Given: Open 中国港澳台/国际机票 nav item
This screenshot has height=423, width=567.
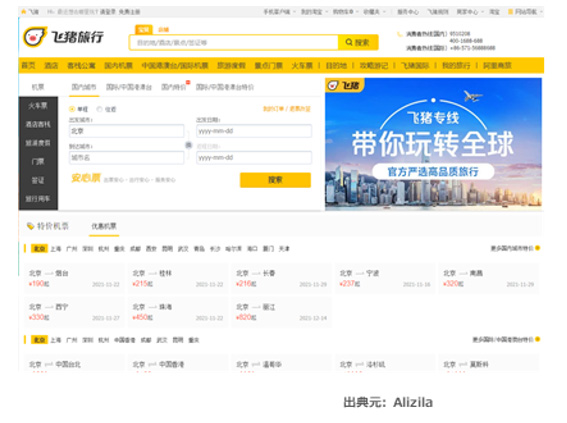Looking at the screenshot, I should pyautogui.click(x=175, y=65).
